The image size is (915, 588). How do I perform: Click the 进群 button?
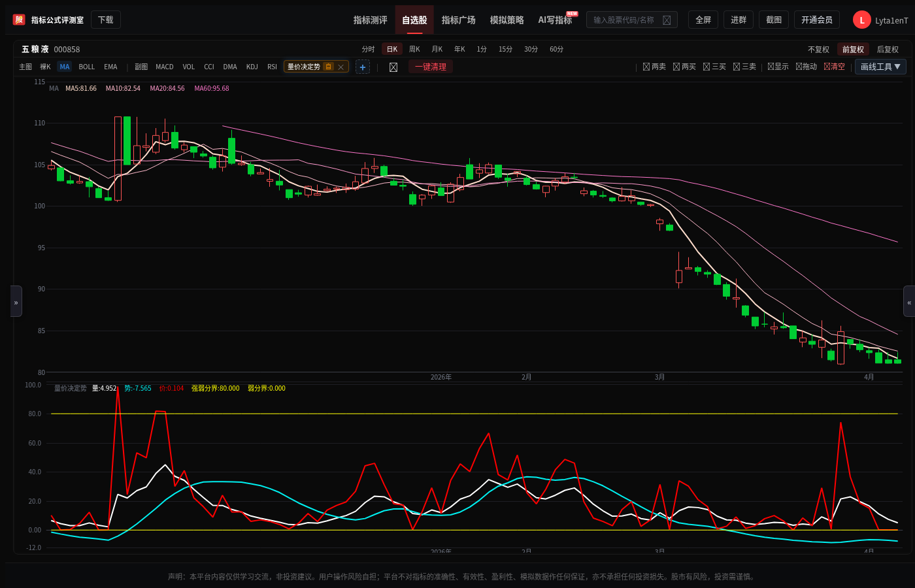tap(739, 20)
